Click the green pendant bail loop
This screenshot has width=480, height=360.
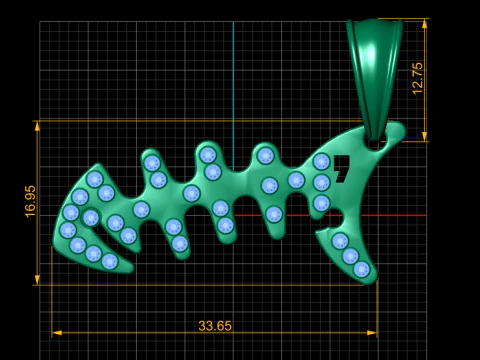pos(375,80)
